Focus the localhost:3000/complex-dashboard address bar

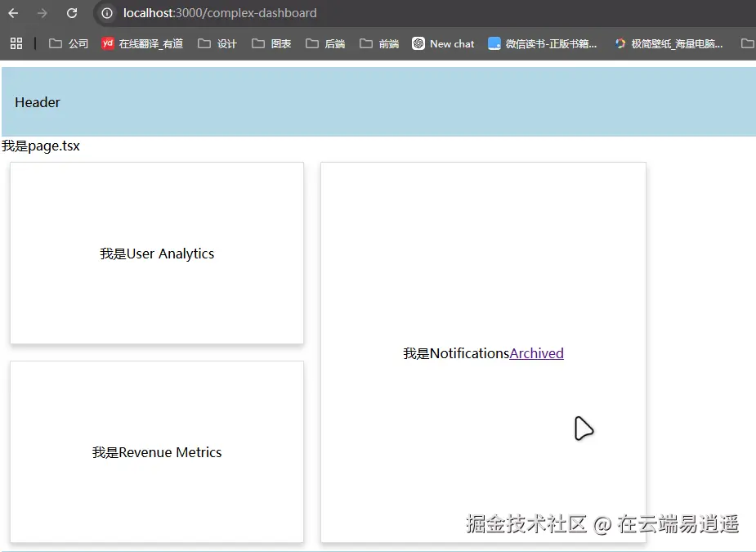tap(424, 13)
